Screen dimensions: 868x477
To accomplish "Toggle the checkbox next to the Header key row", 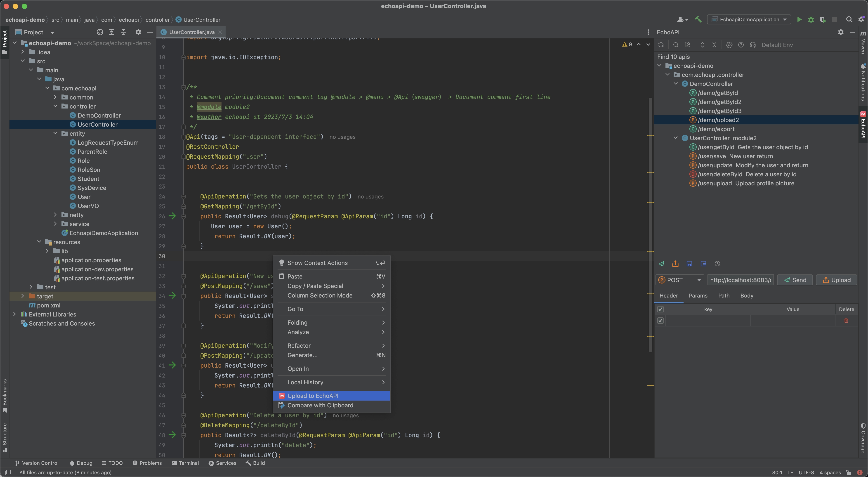I will [660, 309].
